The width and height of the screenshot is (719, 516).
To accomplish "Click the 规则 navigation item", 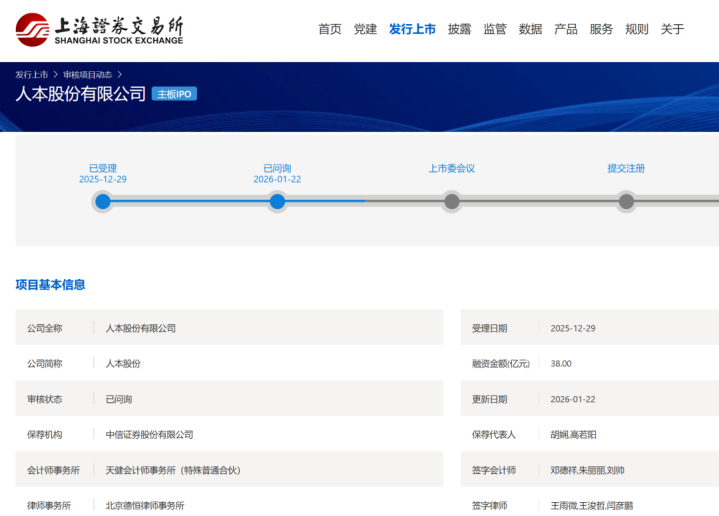I will pos(637,29).
